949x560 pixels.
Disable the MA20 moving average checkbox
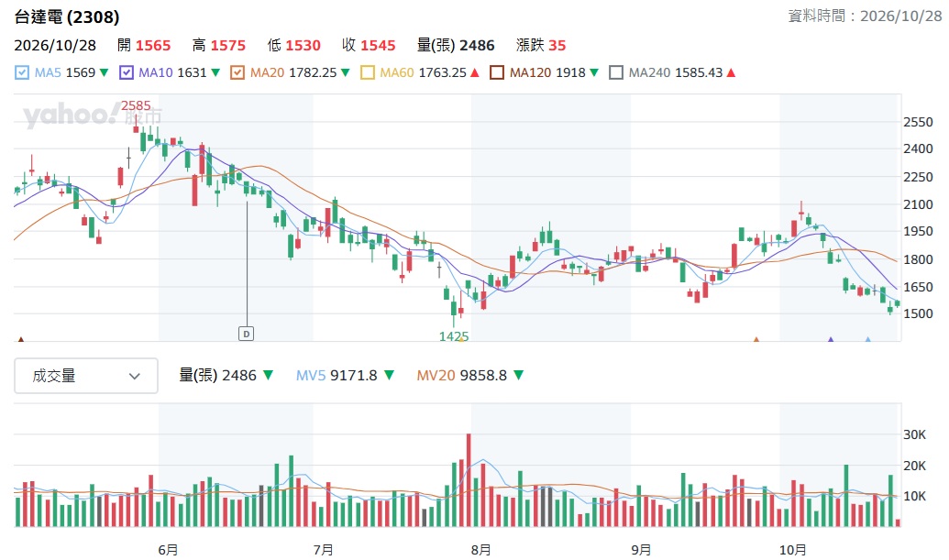click(x=237, y=72)
